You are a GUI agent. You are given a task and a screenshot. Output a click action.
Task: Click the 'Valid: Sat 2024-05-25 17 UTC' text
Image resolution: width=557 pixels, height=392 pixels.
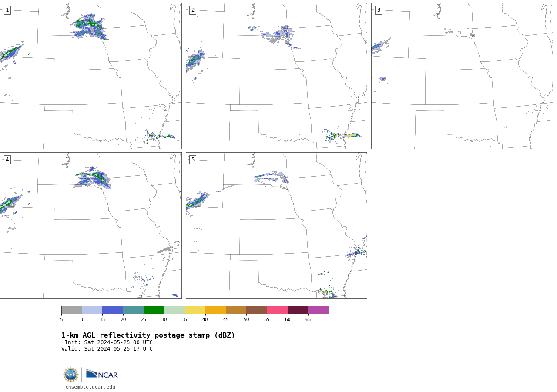(x=107, y=349)
